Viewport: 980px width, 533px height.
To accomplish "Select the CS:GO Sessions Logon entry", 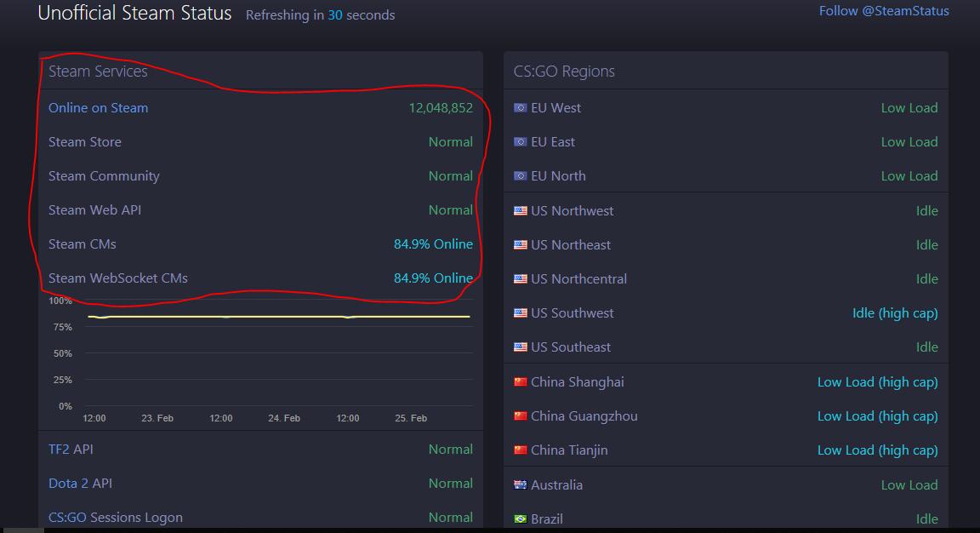I will point(116,517).
